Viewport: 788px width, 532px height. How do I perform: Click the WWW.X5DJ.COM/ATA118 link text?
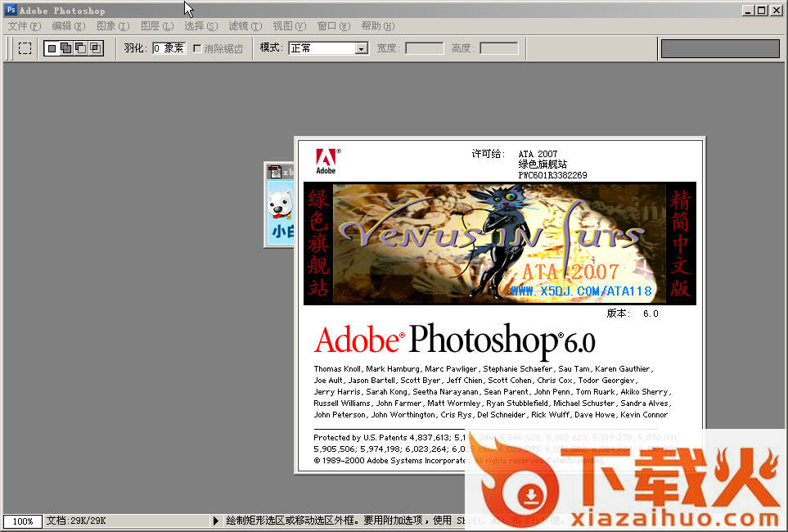click(x=582, y=291)
